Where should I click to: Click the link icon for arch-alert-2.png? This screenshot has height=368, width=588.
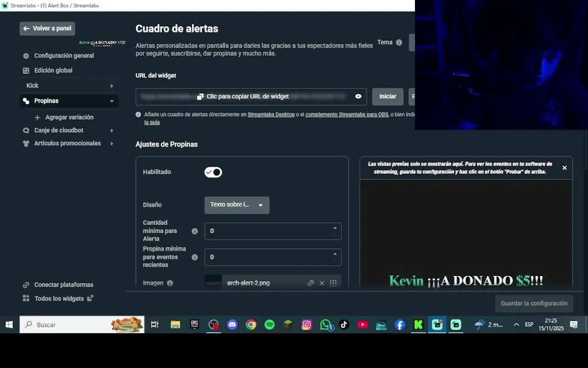coord(310,284)
